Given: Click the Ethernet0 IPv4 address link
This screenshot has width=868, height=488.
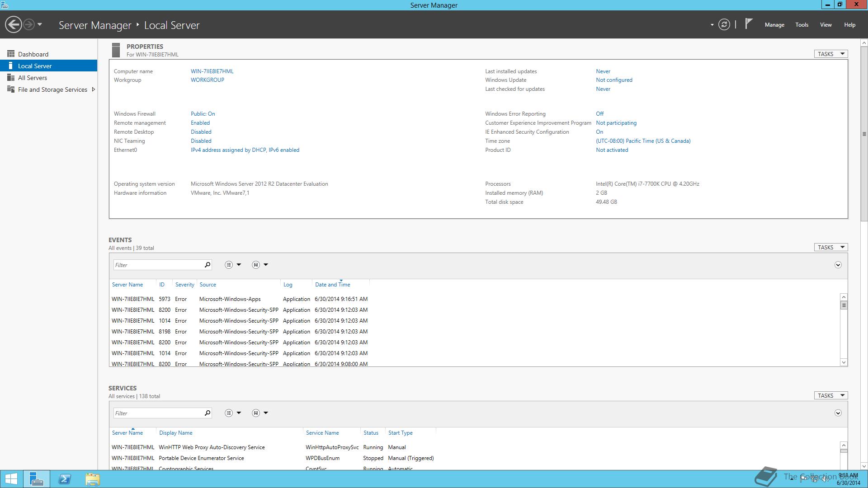Looking at the screenshot, I should pyautogui.click(x=245, y=150).
